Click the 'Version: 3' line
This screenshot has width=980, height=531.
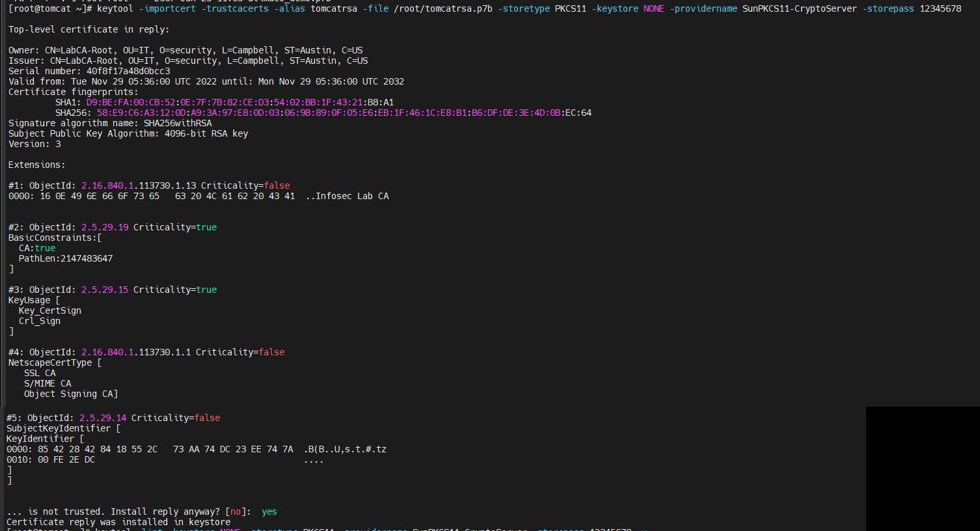[34, 144]
